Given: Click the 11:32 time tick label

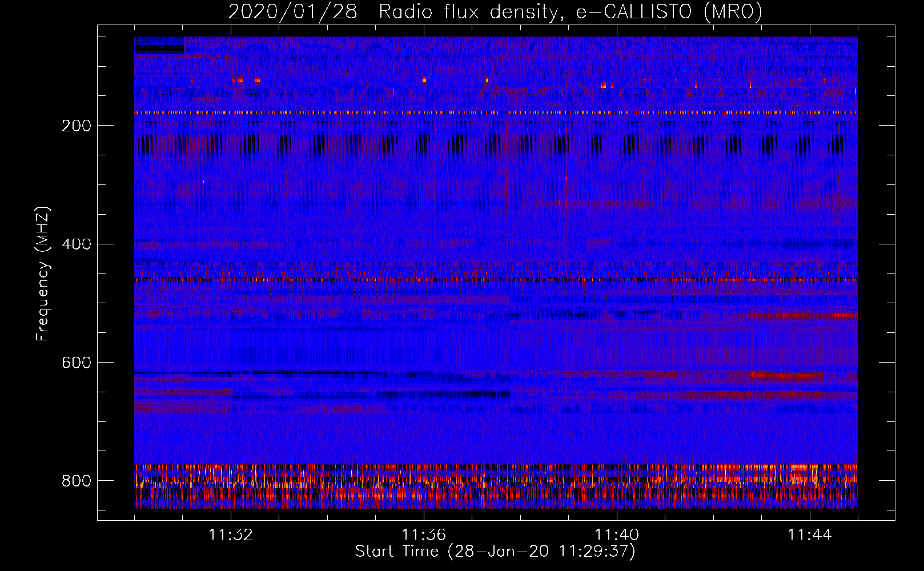Looking at the screenshot, I should pyautogui.click(x=231, y=535).
